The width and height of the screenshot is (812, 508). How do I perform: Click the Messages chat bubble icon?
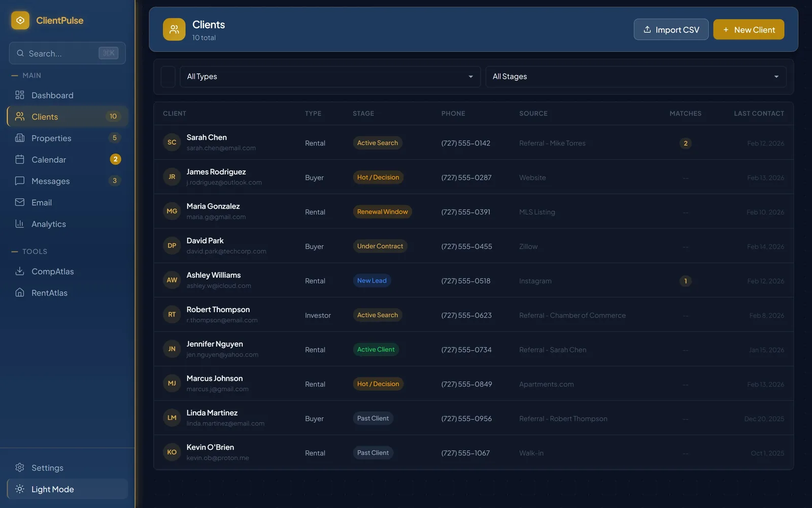pyautogui.click(x=20, y=181)
